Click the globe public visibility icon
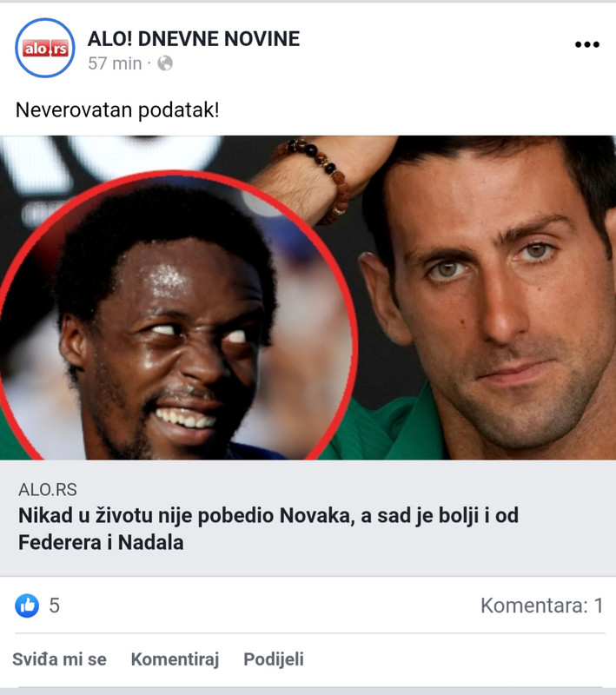616x695 pixels. click(165, 63)
